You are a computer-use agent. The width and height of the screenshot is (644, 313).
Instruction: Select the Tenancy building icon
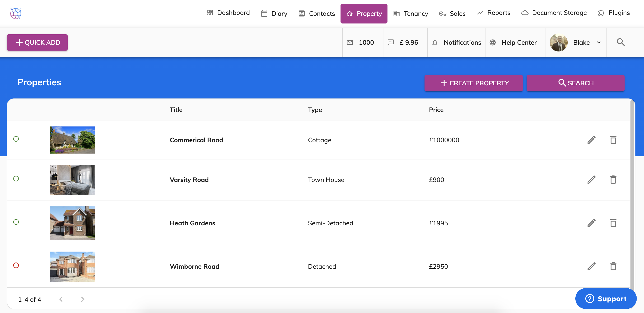pyautogui.click(x=396, y=14)
